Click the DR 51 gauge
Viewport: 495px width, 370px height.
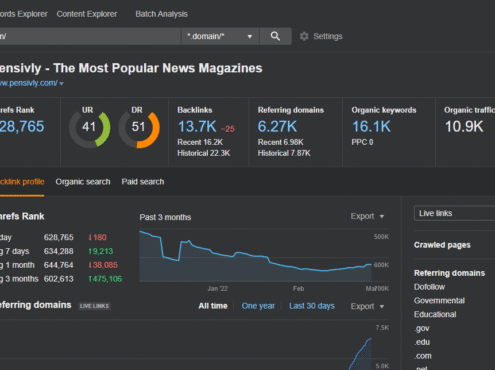(x=139, y=128)
